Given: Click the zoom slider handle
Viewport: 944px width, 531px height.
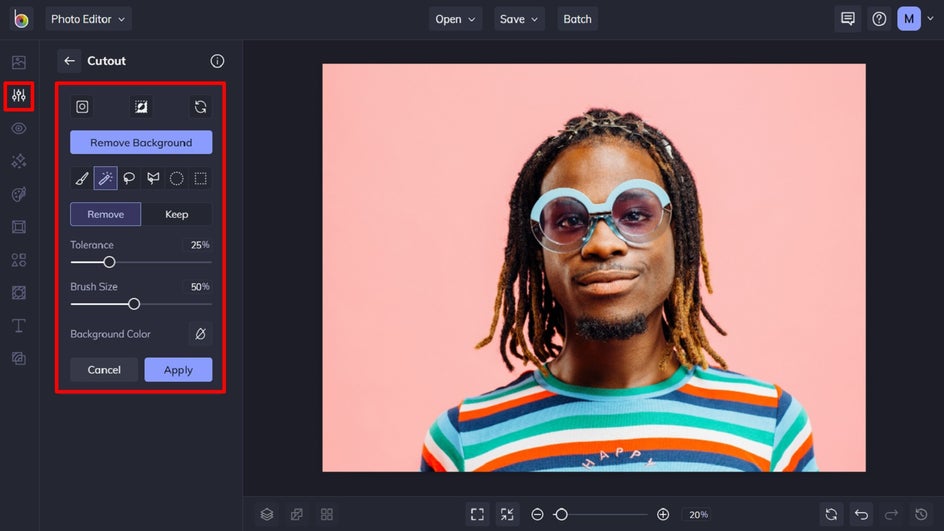Looking at the screenshot, I should [x=561, y=514].
